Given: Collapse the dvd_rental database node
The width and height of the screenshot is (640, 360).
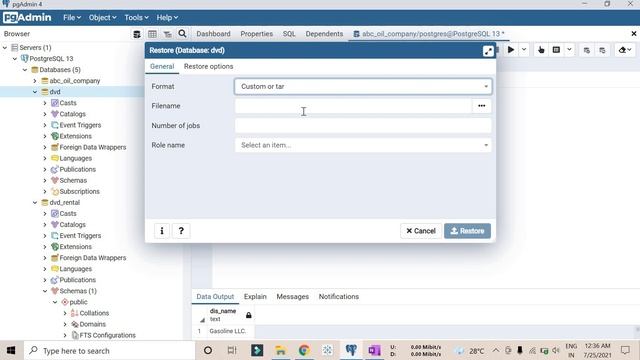Looking at the screenshot, I should tap(35, 202).
